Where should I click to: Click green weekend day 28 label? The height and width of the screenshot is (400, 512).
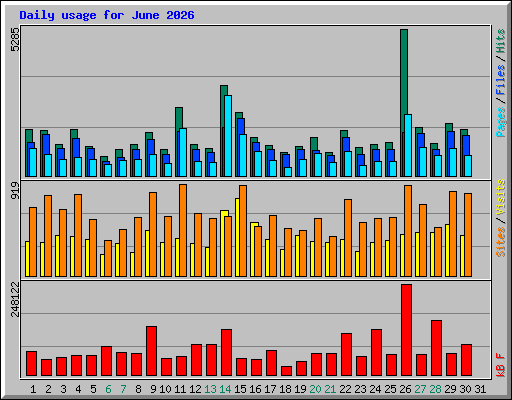(435, 389)
